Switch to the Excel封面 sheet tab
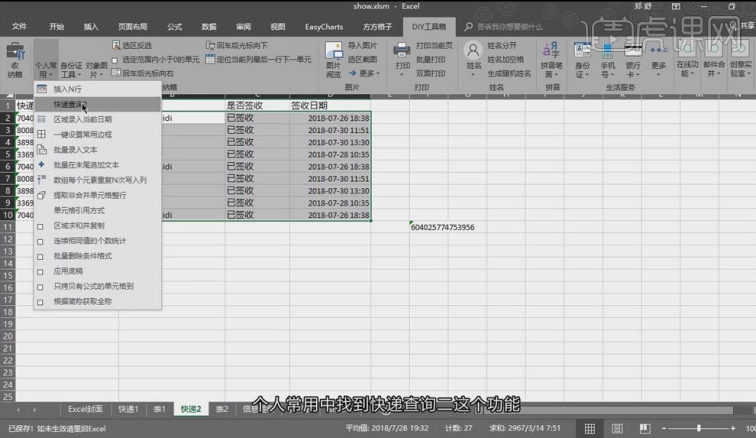This screenshot has height=438, width=756. 85,409
